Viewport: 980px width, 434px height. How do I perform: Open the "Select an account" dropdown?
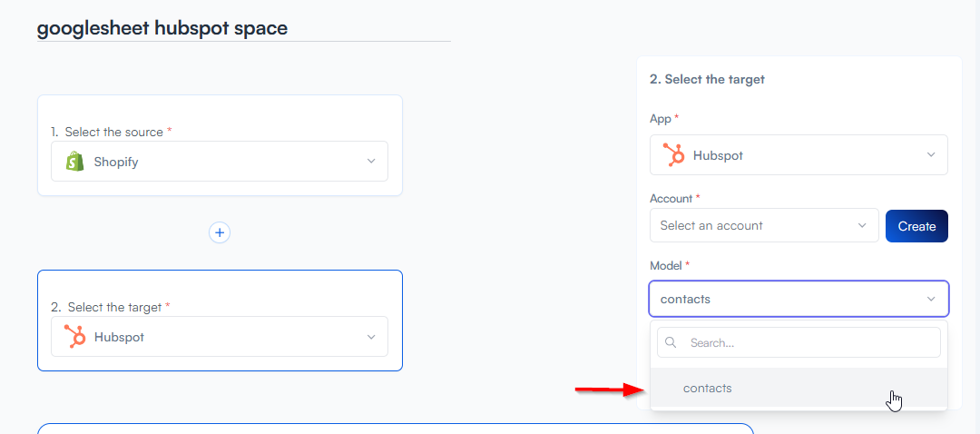pos(763,225)
